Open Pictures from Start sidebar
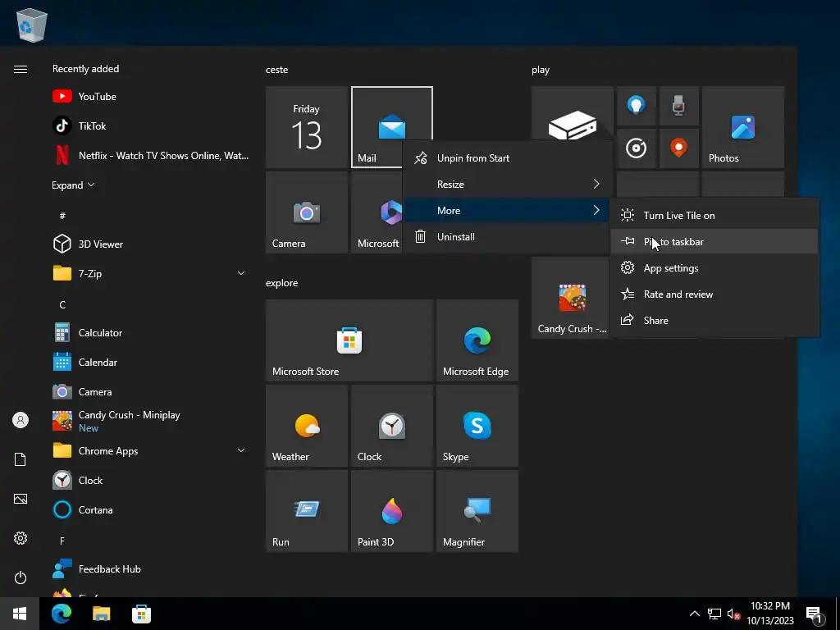 pyautogui.click(x=21, y=499)
